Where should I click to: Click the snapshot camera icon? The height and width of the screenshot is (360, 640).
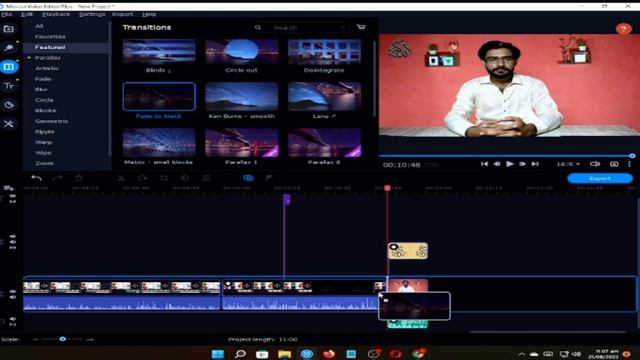point(614,164)
